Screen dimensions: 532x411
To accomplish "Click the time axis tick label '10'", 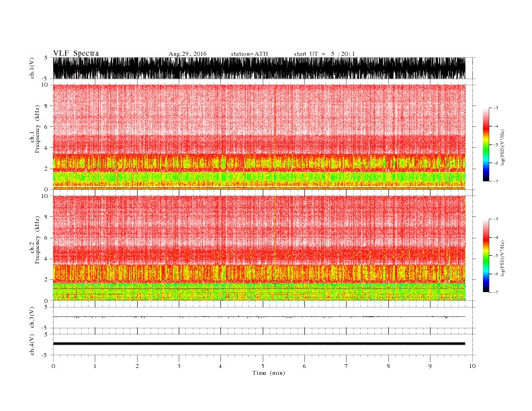I will 472,366.
